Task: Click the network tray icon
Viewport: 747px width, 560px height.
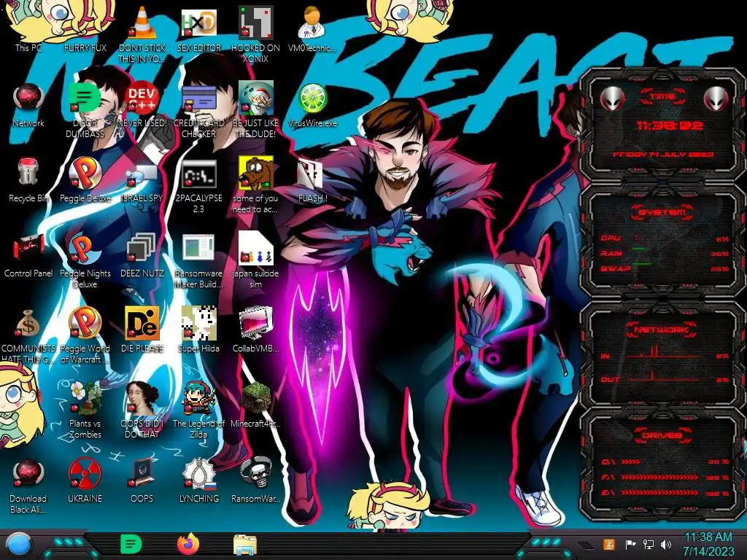Action: point(649,544)
